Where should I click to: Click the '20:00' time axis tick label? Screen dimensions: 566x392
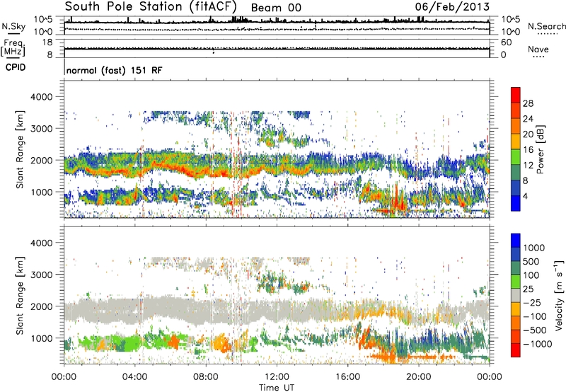tap(419, 377)
